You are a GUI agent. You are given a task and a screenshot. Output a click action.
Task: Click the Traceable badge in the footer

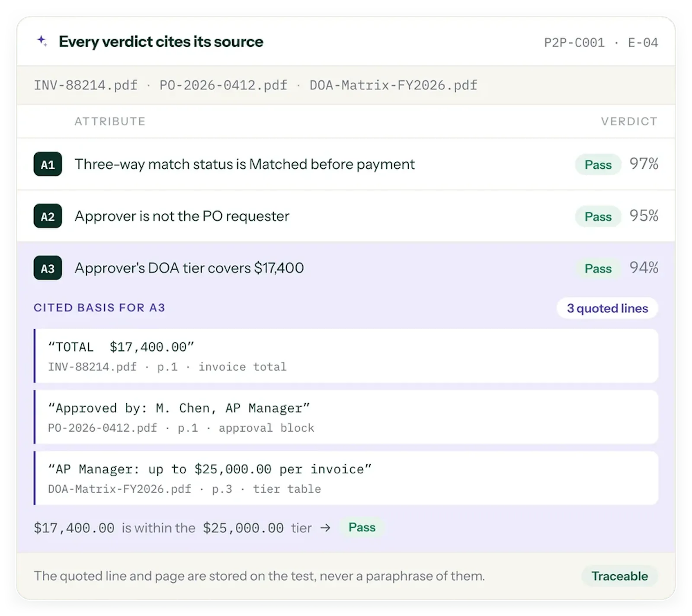pyautogui.click(x=619, y=576)
